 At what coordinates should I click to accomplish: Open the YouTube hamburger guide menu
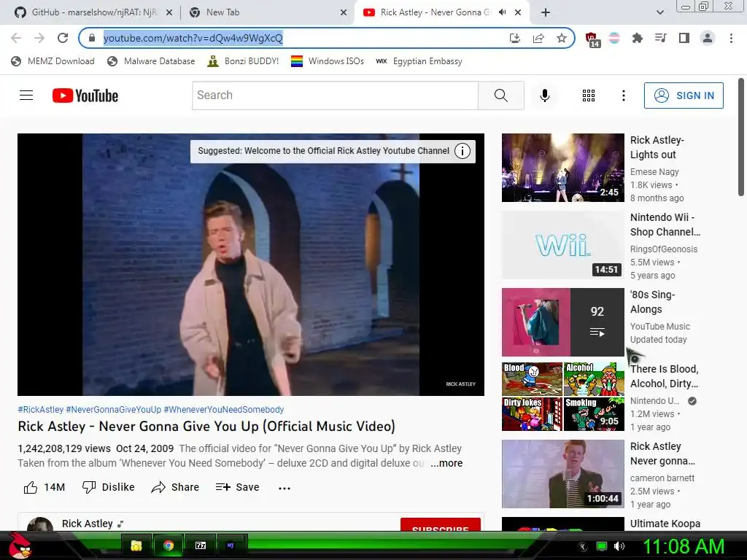point(26,96)
